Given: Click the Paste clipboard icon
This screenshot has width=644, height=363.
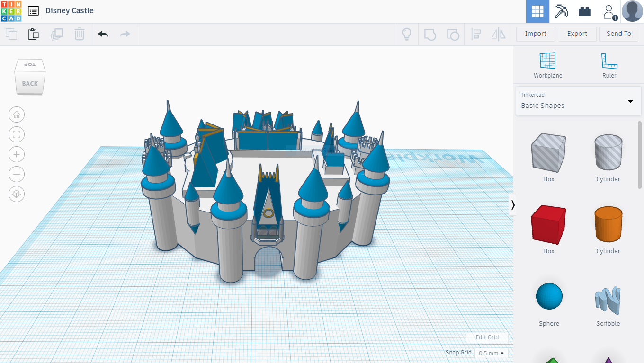Looking at the screenshot, I should click(33, 34).
